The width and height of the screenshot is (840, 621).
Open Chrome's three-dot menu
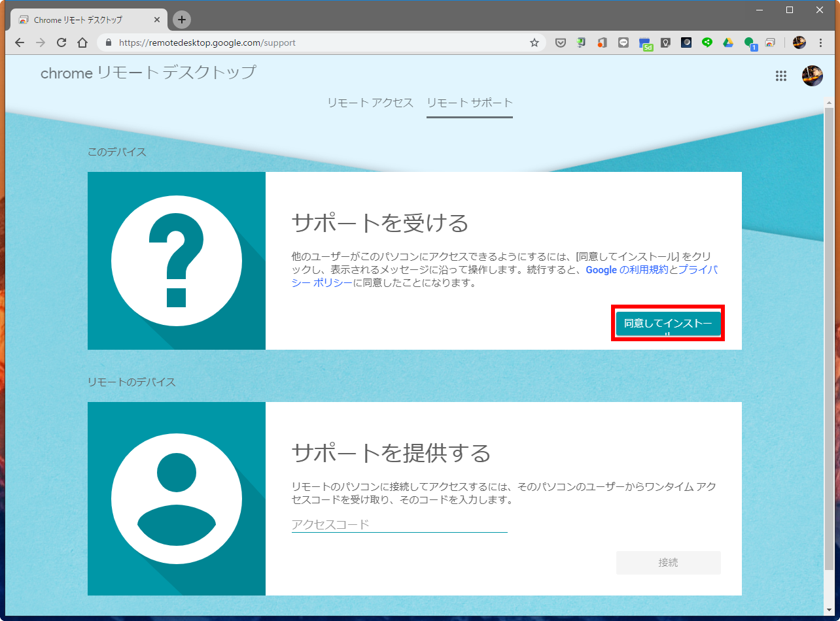(x=821, y=42)
